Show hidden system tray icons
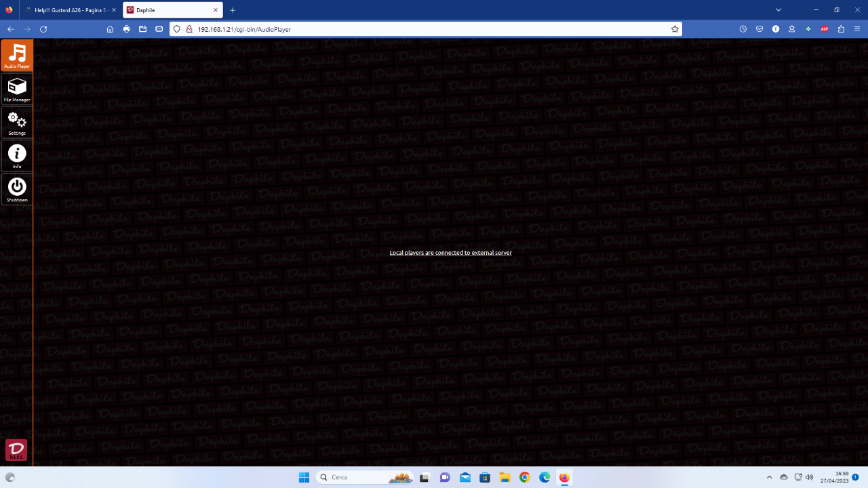The width and height of the screenshot is (868, 488). [x=769, y=477]
